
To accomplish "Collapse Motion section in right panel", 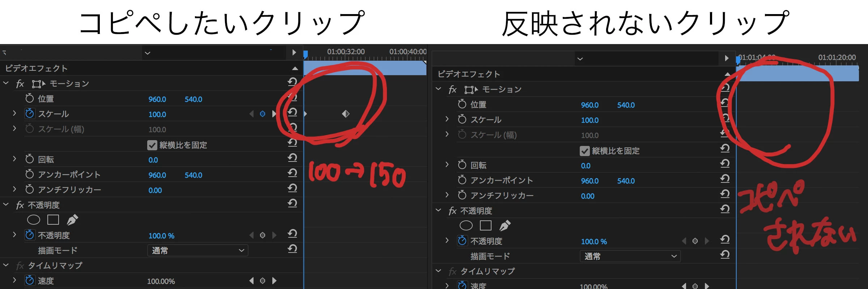I will click(438, 89).
